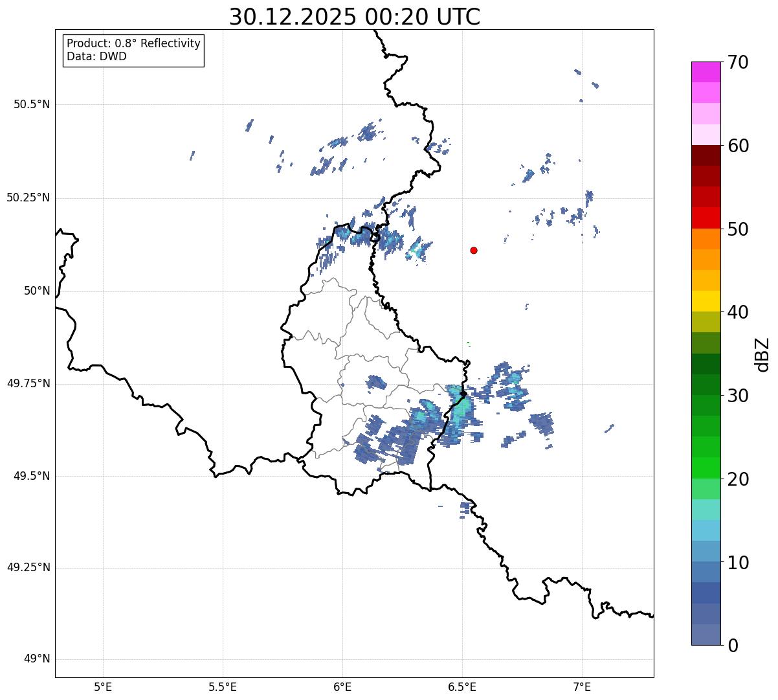Click the '49.5°N' latitude label
The image size is (778, 700).
32,476
